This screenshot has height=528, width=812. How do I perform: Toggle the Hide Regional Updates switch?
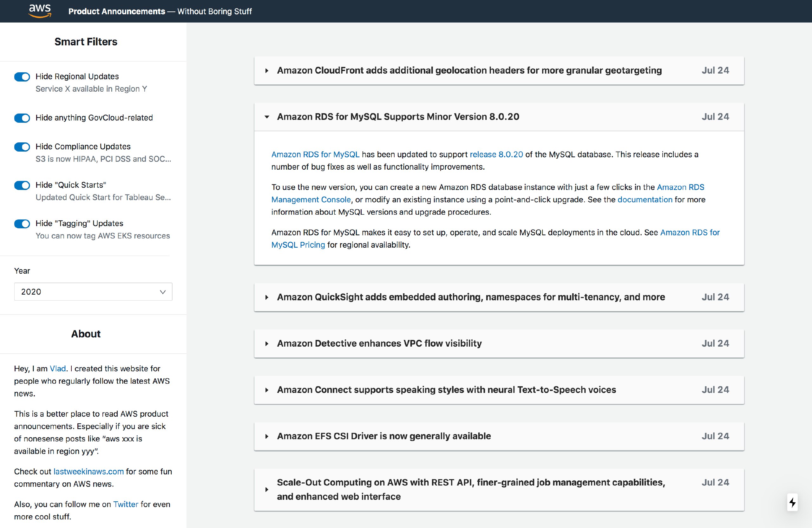click(22, 77)
